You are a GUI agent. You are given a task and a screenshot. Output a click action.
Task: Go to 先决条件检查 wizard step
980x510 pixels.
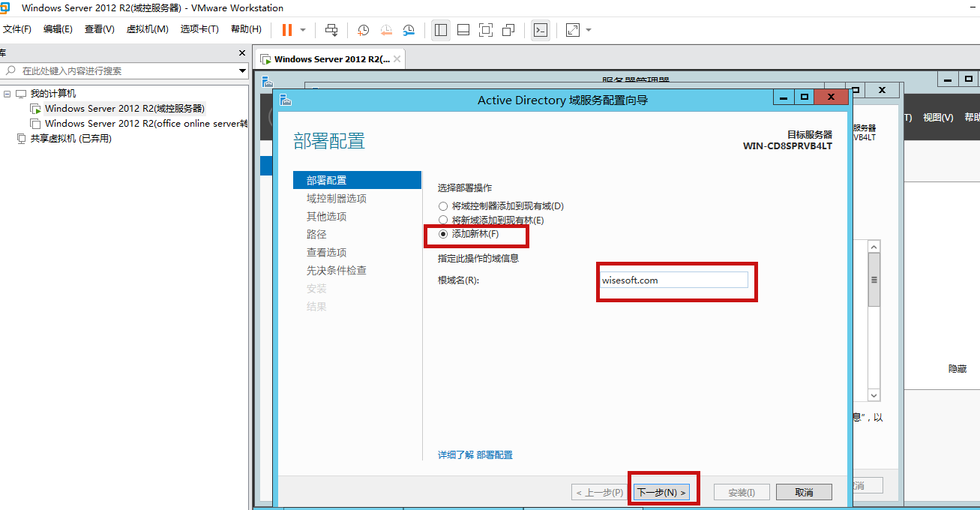click(x=336, y=270)
